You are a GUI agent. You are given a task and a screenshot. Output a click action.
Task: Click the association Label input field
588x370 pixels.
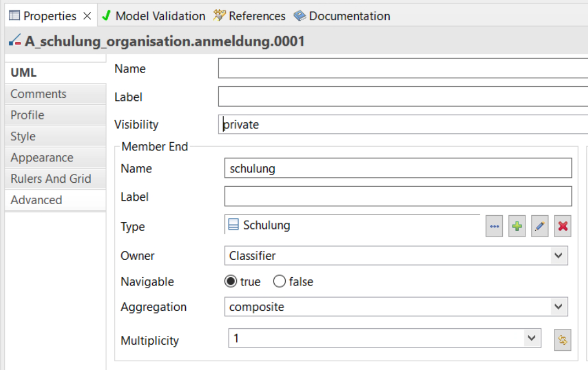[x=403, y=97]
